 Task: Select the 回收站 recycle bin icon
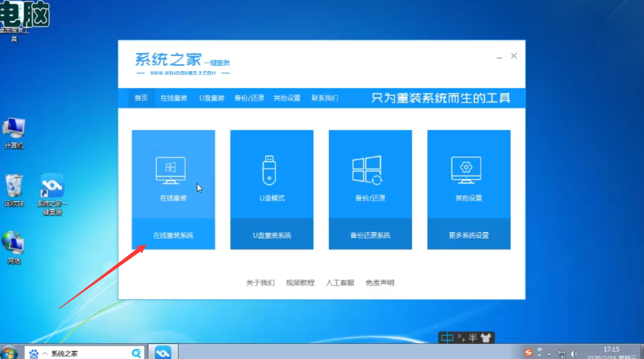(x=14, y=190)
